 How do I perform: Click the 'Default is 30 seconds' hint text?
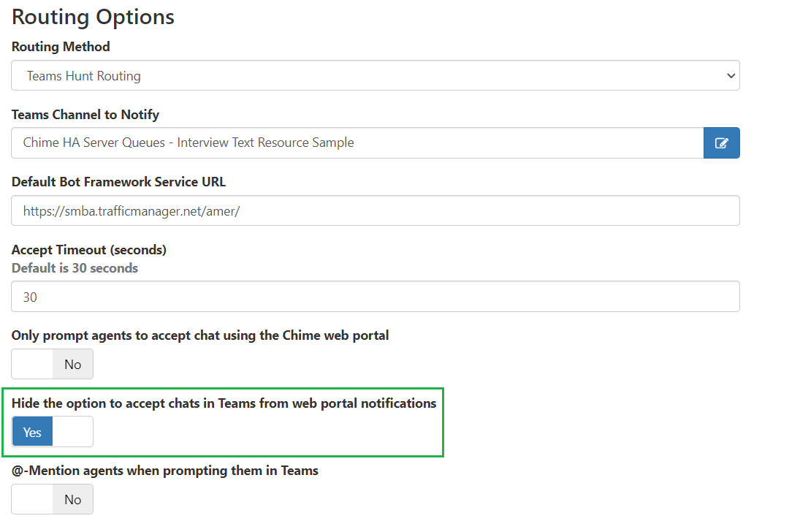75,268
